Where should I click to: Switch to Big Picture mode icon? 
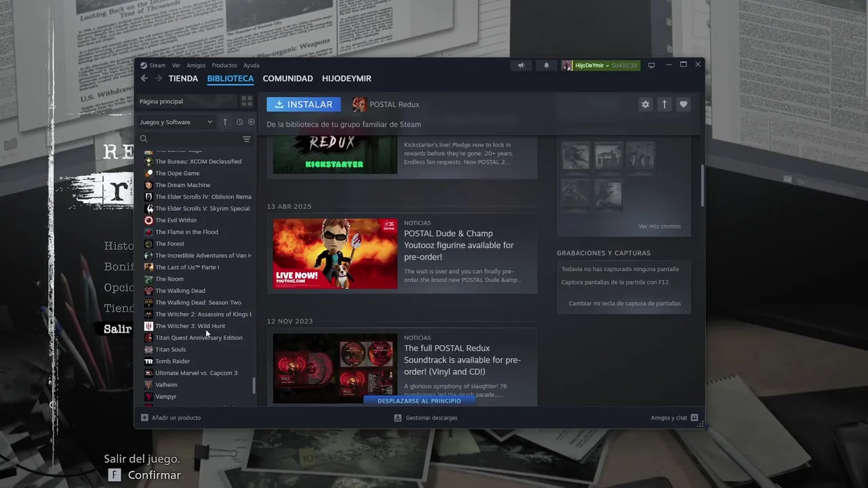[652, 66]
